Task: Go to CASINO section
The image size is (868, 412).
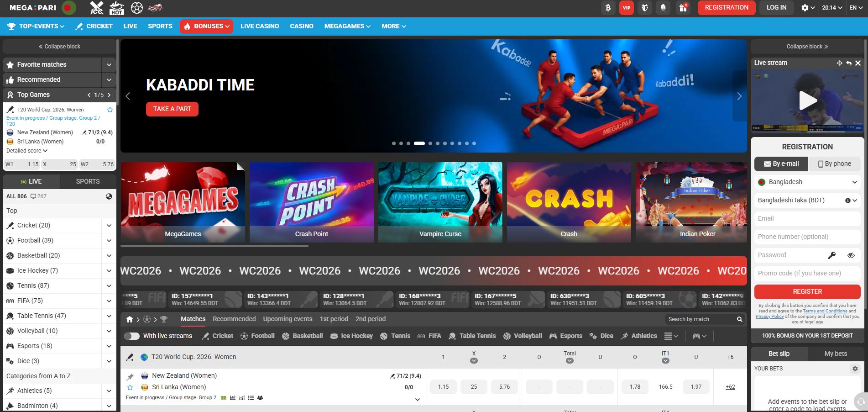Action: [302, 26]
